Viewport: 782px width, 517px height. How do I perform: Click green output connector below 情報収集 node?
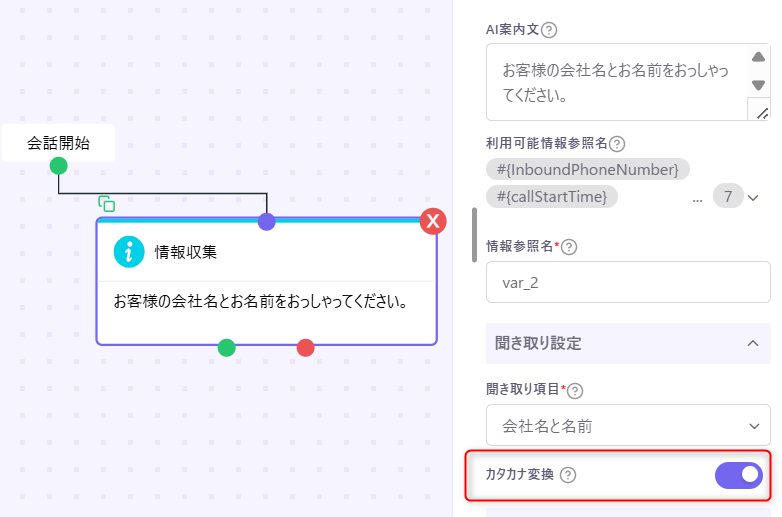pos(227,347)
